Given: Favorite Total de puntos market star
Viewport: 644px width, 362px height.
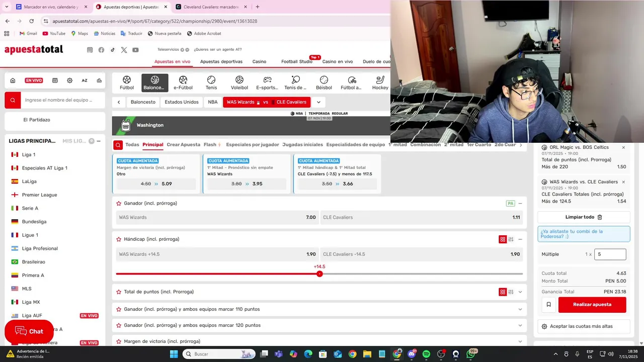Looking at the screenshot, I should coord(119,292).
